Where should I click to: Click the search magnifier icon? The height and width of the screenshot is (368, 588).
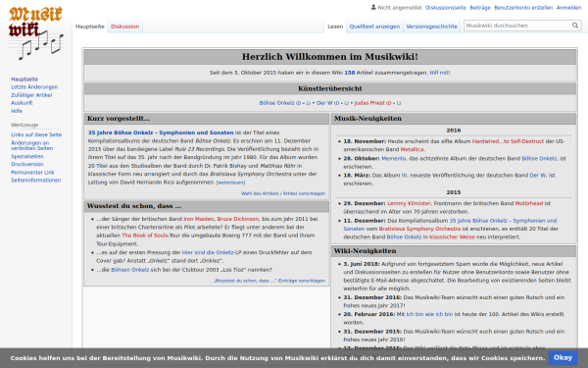coord(575,26)
